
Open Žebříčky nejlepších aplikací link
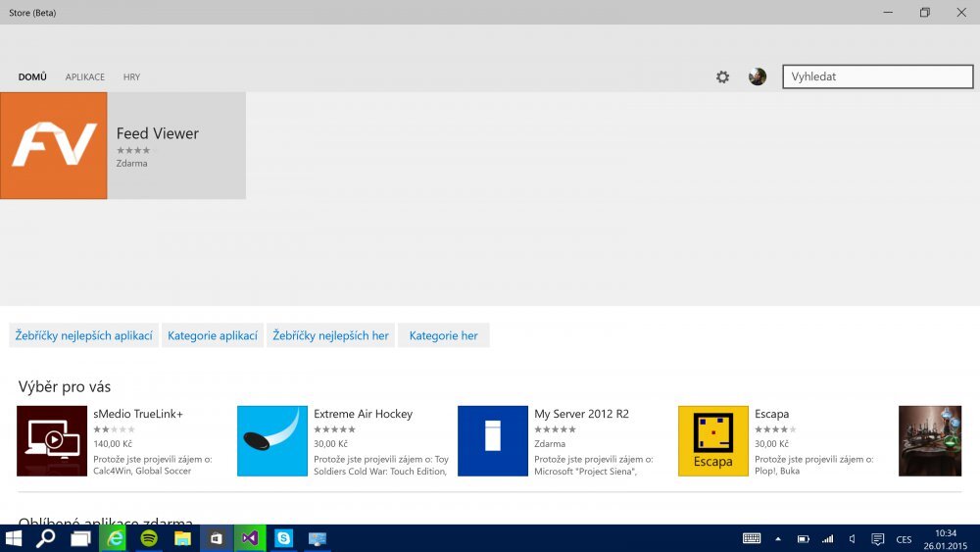83,335
